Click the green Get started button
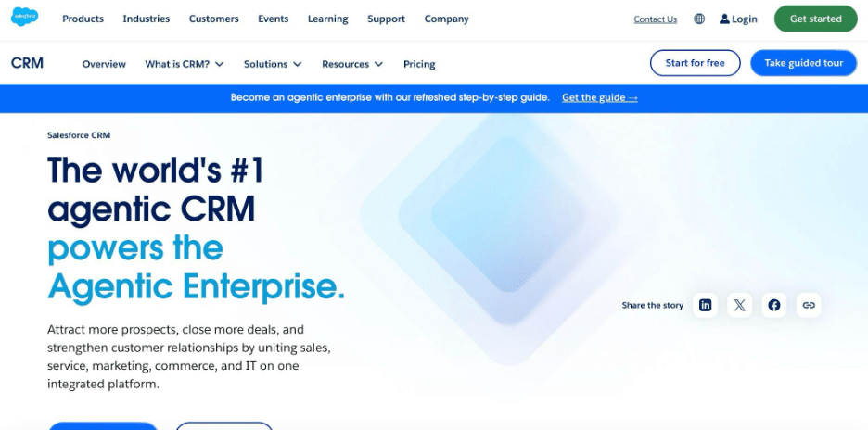Viewport: 868px width, 430px height. [x=815, y=19]
